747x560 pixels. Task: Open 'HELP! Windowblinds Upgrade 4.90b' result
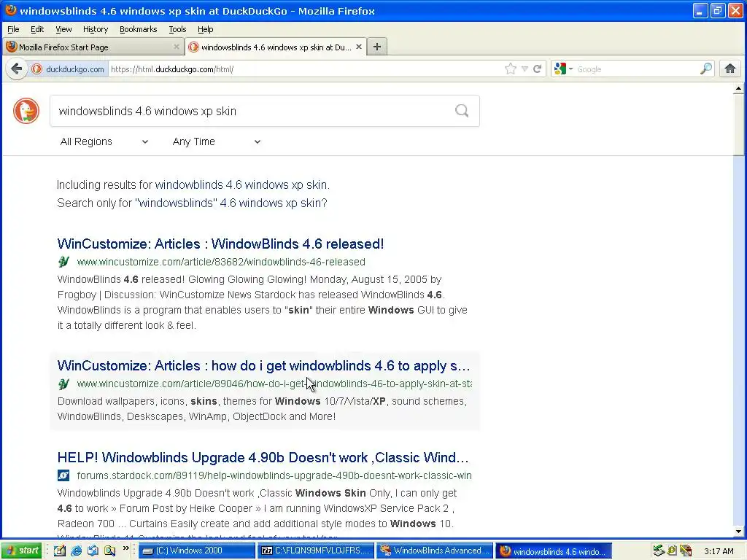[x=263, y=458]
